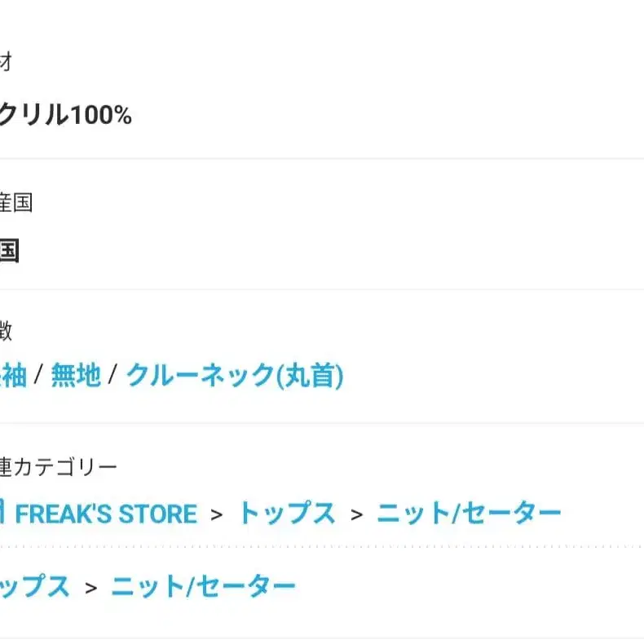Viewport: 644px width, 644px height.
Task: Click the カテゴリー section heading
Action: click(x=59, y=467)
